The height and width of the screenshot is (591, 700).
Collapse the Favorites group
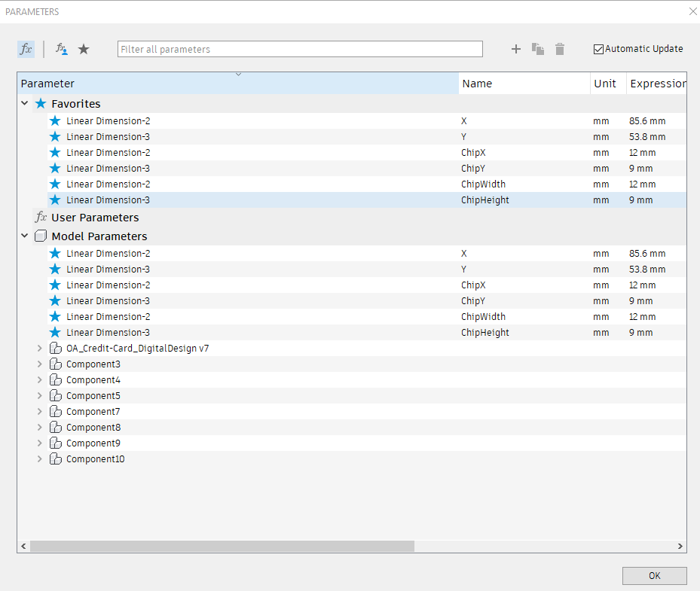click(25, 104)
